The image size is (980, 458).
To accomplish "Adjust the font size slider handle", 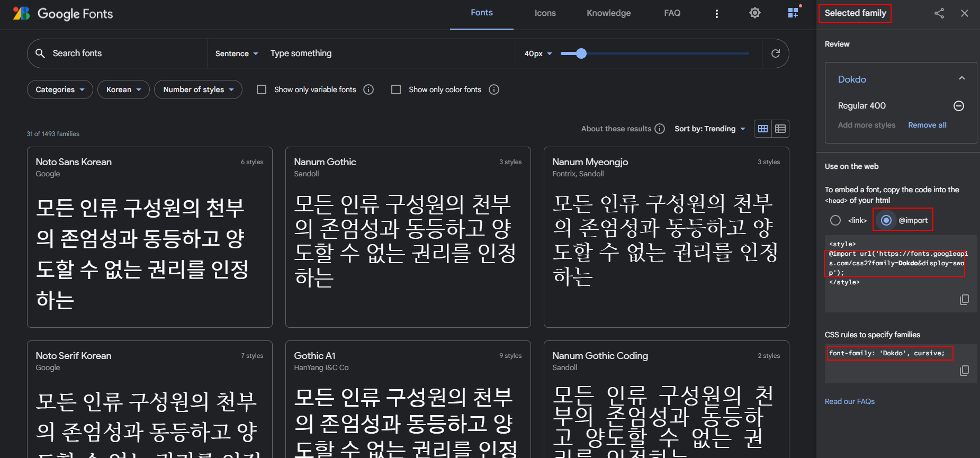I will coord(581,53).
